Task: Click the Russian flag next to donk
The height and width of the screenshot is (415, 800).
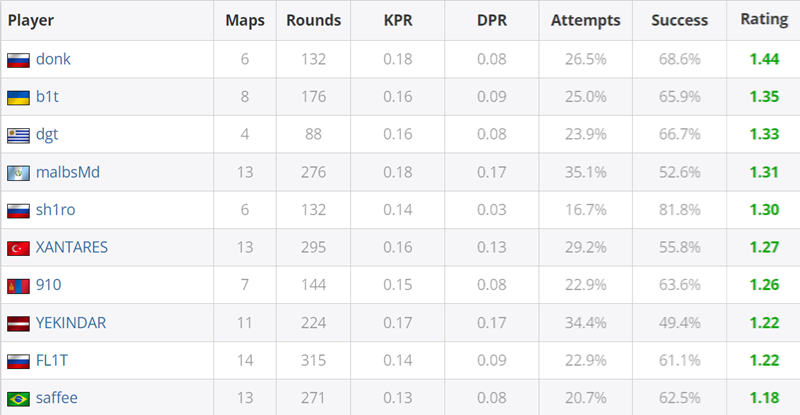Action: (18, 60)
